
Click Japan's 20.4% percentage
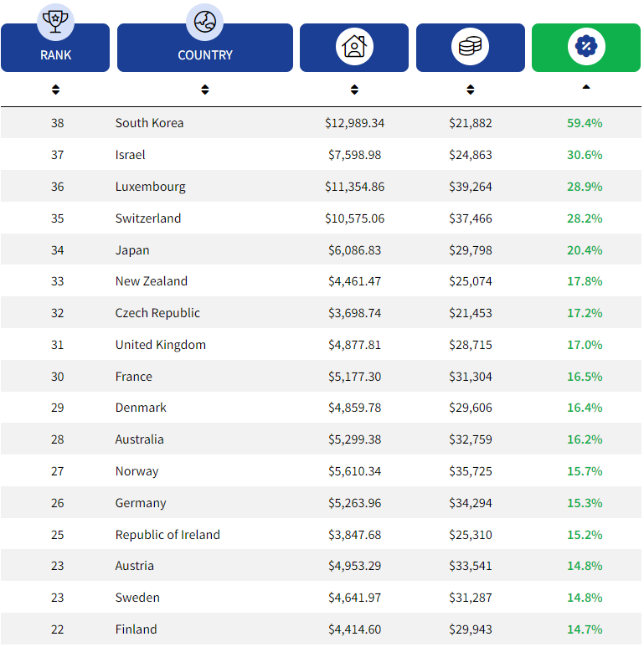[585, 250]
